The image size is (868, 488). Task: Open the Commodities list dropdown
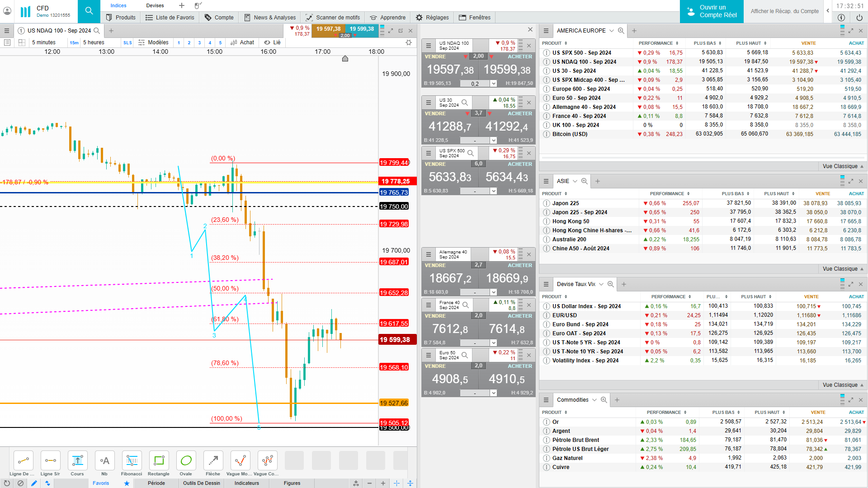(594, 400)
